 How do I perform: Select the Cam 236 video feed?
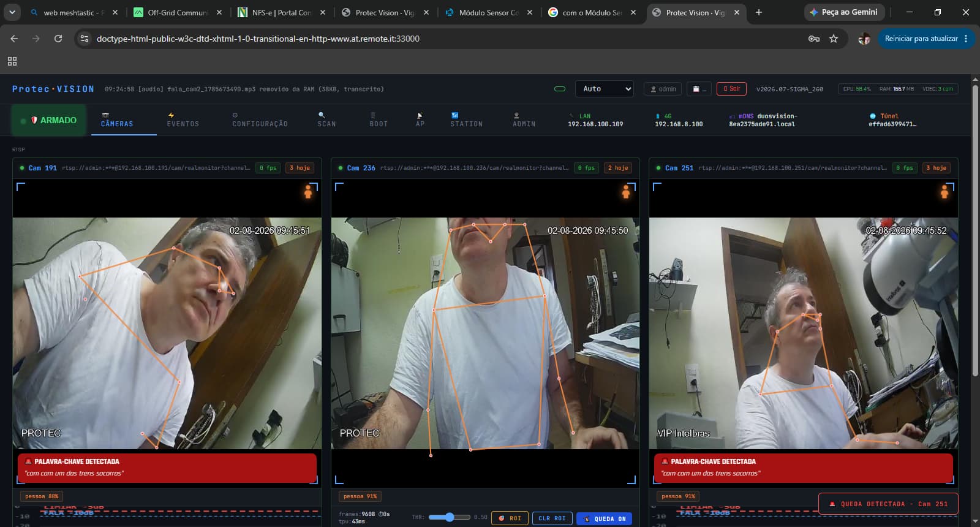pos(485,333)
